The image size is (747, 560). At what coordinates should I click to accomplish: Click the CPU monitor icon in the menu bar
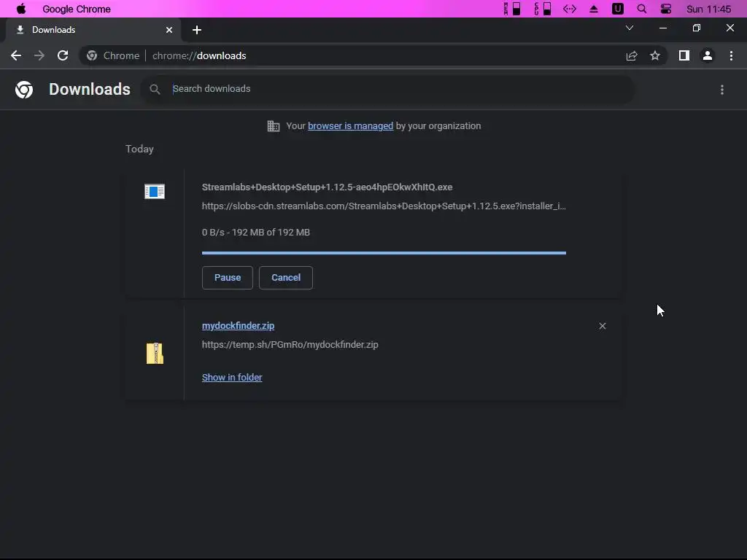(x=543, y=9)
